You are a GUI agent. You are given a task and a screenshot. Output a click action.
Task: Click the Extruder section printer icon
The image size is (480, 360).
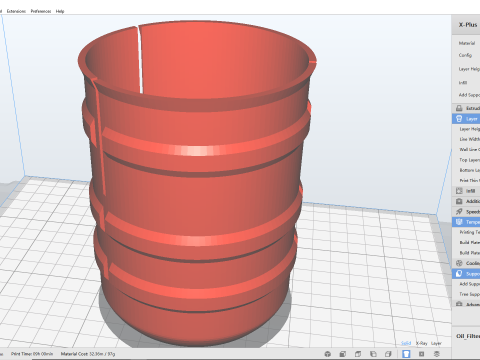459,108
